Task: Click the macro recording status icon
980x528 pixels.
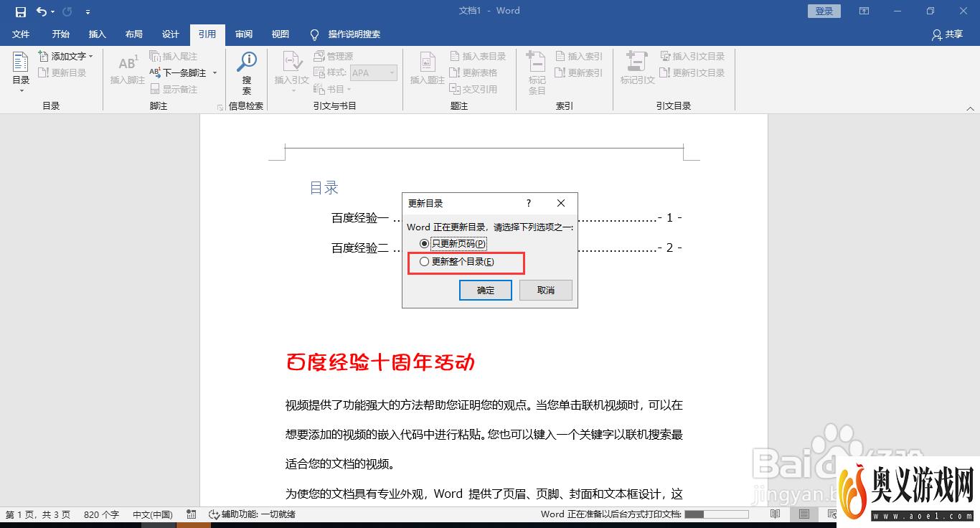Action: [x=191, y=514]
